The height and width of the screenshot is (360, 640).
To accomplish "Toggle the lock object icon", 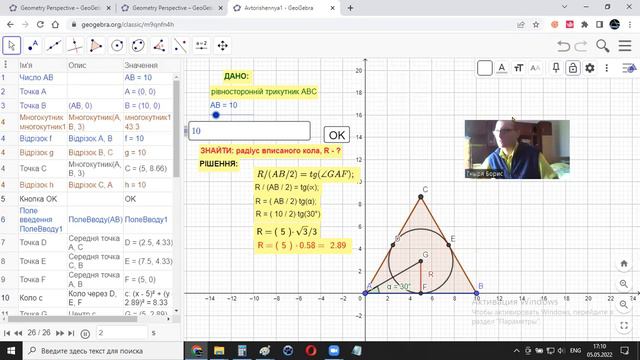I will tap(573, 68).
